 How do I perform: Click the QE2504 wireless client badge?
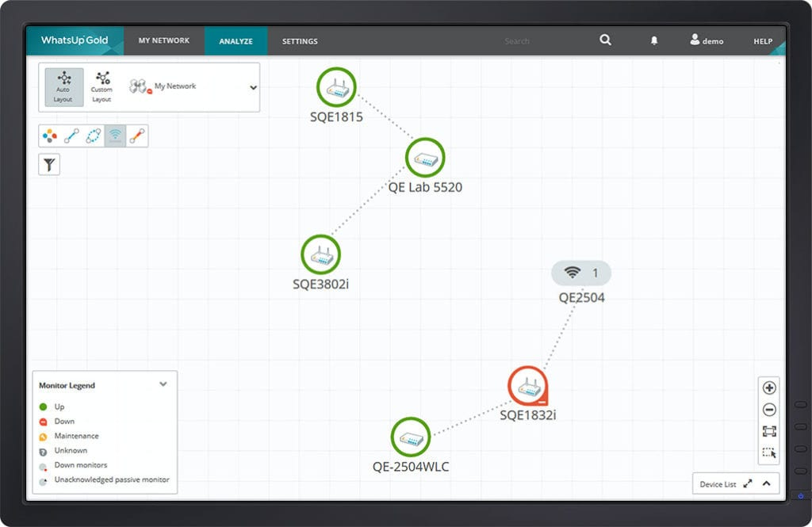click(x=581, y=273)
